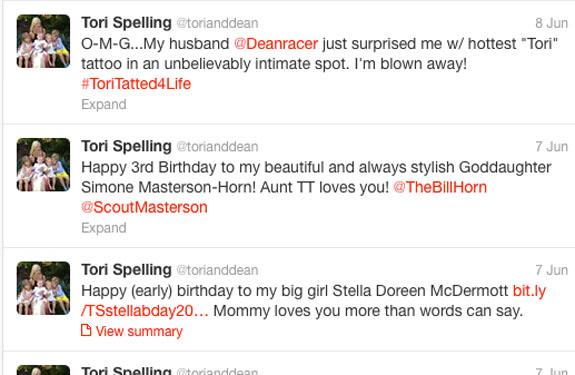Open the @Deanracer mention link
The width and height of the screenshot is (575, 375).
[x=276, y=44]
